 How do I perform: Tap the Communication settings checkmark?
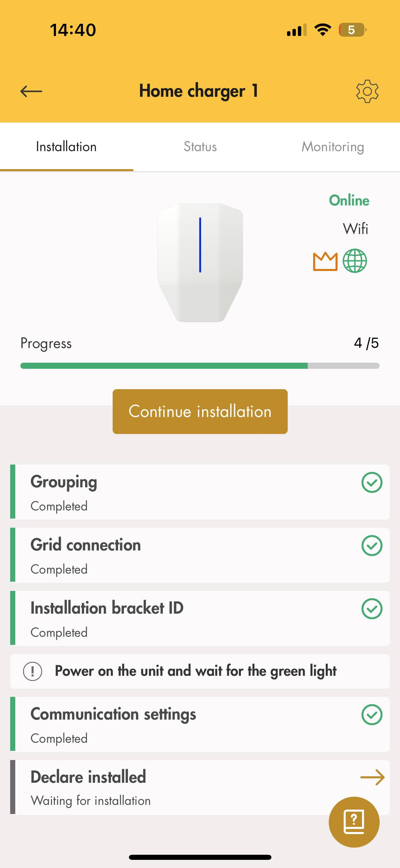click(x=372, y=715)
